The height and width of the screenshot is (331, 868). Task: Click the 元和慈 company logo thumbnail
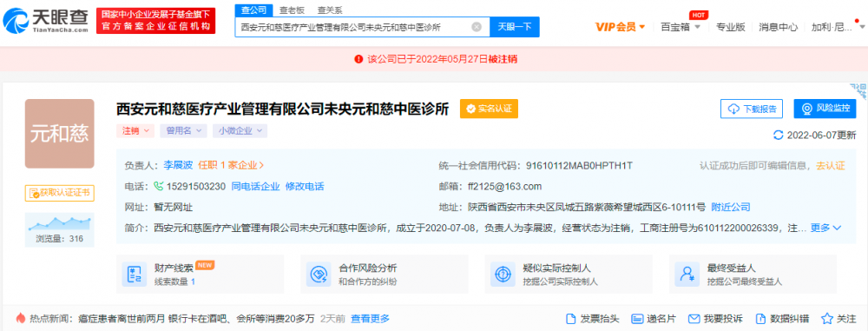tap(59, 133)
